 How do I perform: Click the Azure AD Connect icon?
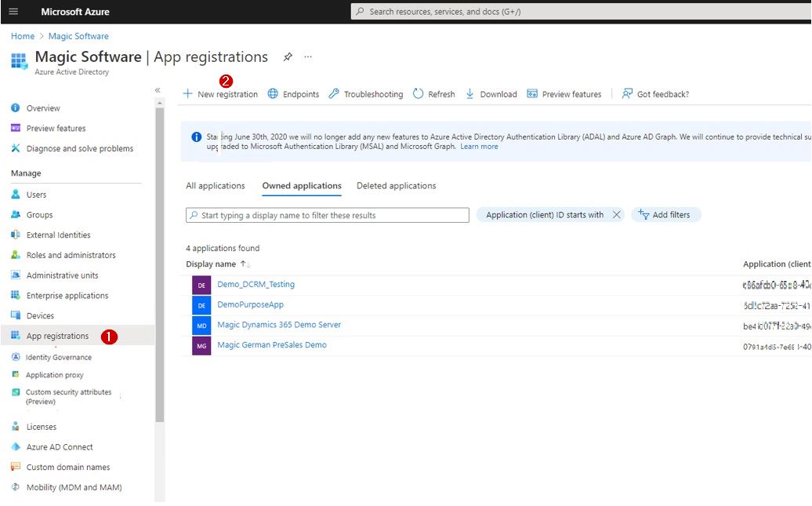click(x=16, y=446)
